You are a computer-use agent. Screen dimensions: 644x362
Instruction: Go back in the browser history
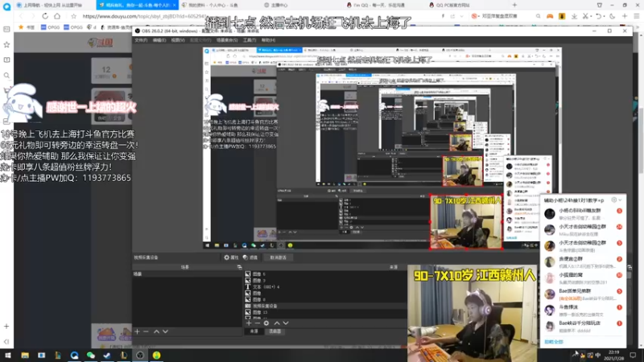tap(21, 16)
